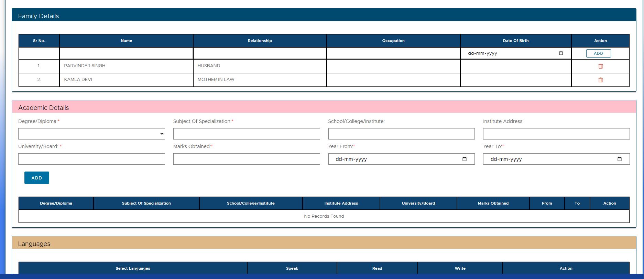Focus the Institute Address input

pos(556,134)
